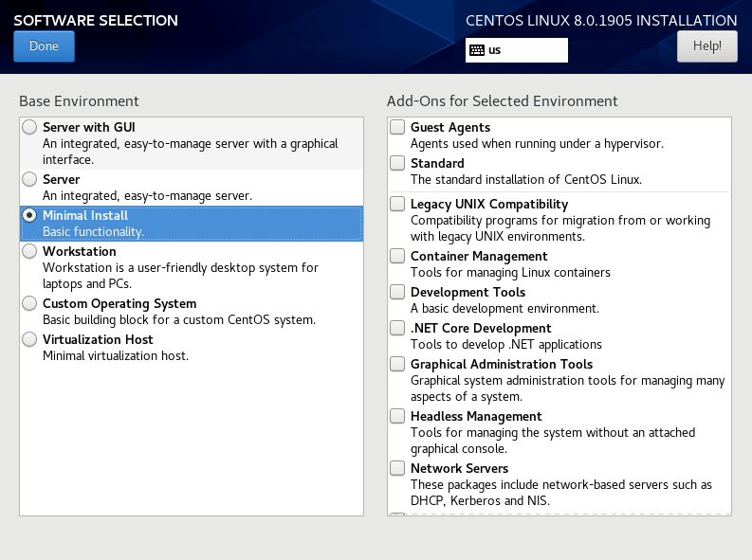Choose the Minimal Install radio button

[x=29, y=216]
